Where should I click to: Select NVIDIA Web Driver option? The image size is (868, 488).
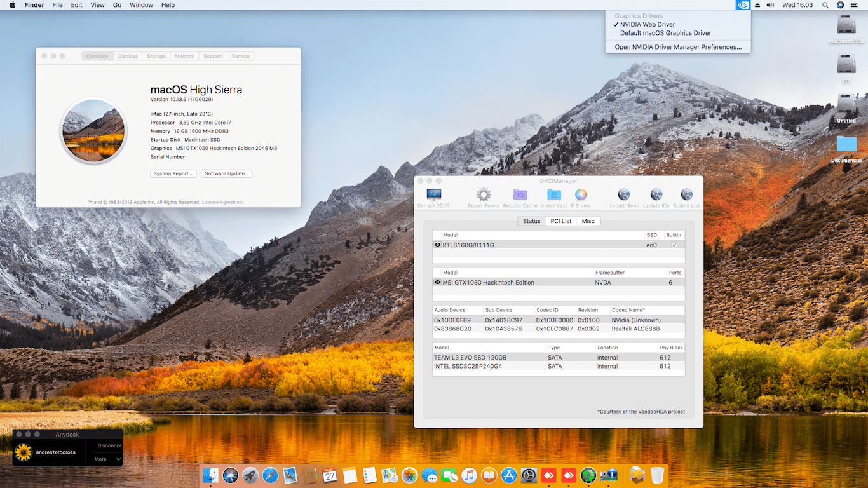pos(648,24)
